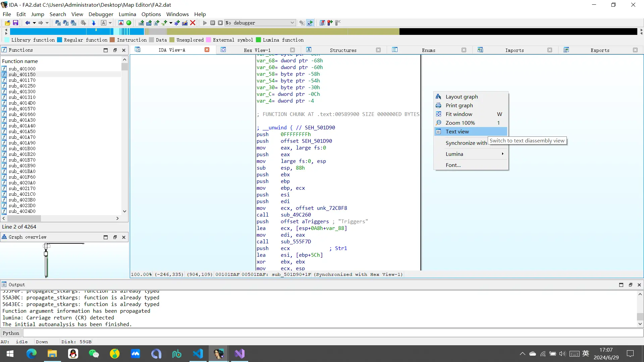Open the back-arrow history dropdown
Image resolution: width=644 pixels, height=362 pixels.
click(x=34, y=23)
